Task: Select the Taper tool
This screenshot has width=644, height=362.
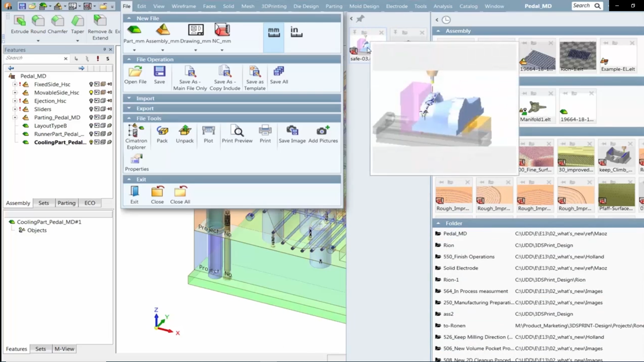Action: tap(77, 24)
